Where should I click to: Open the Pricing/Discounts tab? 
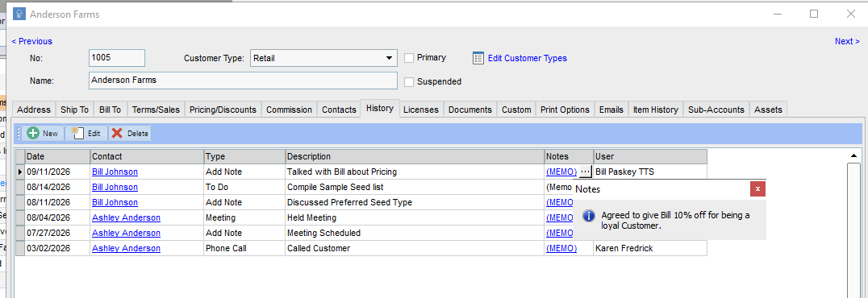(x=223, y=110)
